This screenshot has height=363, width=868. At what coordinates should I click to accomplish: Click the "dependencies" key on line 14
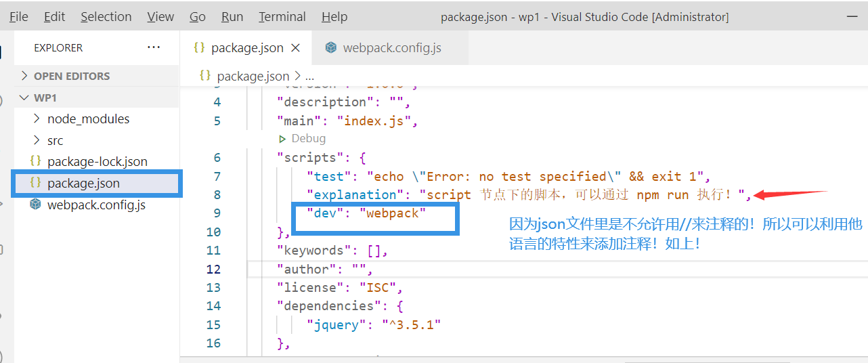[x=329, y=306]
